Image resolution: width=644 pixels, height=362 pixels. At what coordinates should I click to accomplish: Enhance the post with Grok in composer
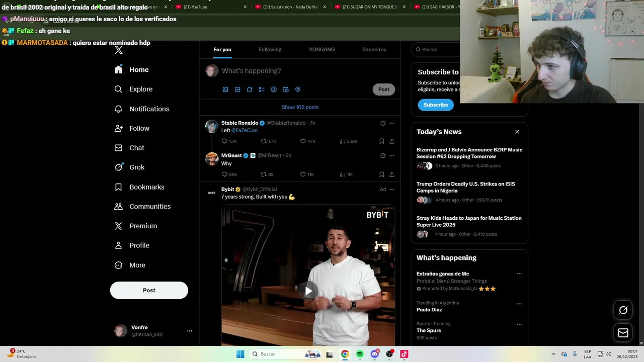[250, 89]
